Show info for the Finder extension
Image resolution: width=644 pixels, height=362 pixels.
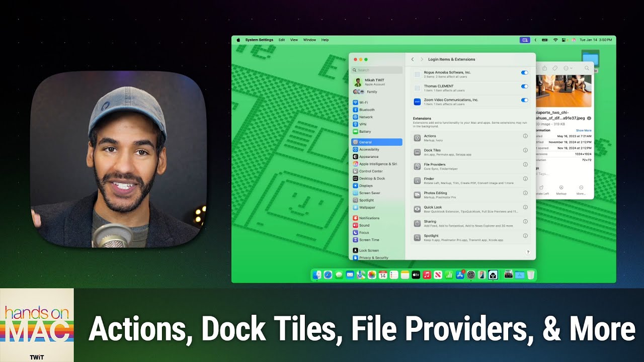pyautogui.click(x=525, y=178)
